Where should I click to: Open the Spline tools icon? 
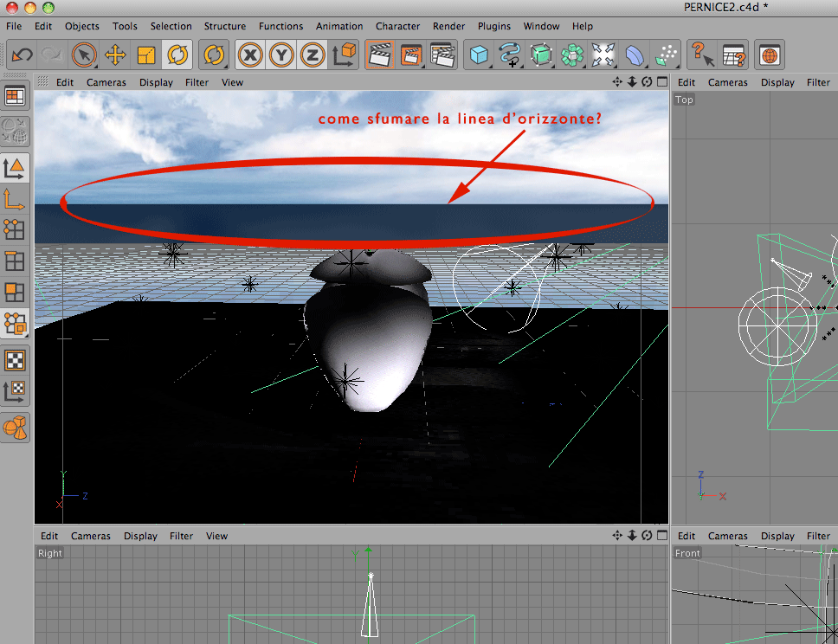(x=510, y=55)
